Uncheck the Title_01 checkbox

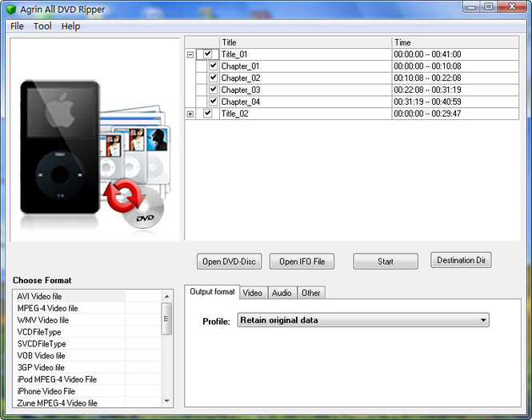[x=208, y=54]
